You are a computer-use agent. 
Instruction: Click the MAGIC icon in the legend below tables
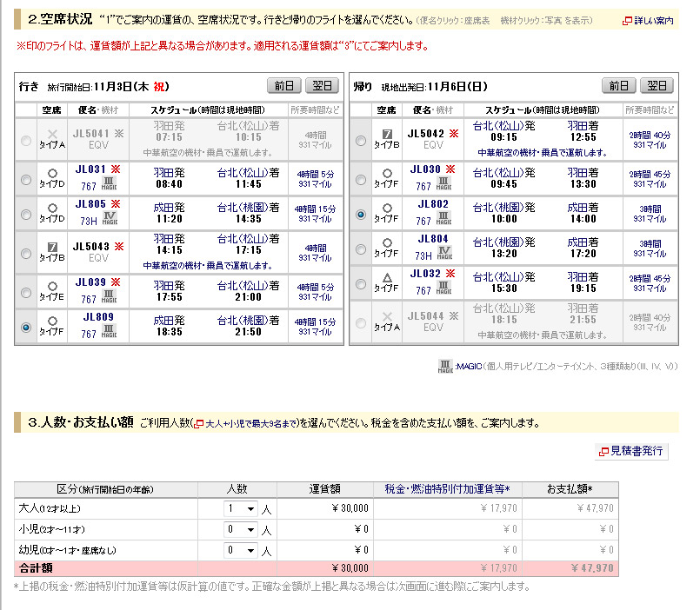pos(445,367)
